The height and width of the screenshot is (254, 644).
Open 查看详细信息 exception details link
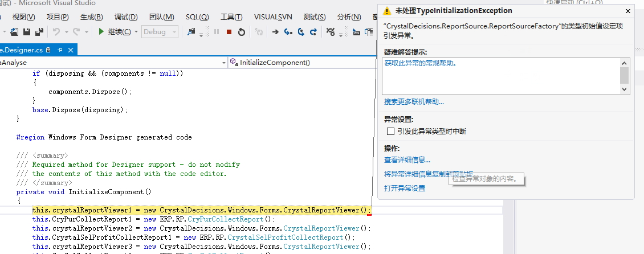point(407,160)
